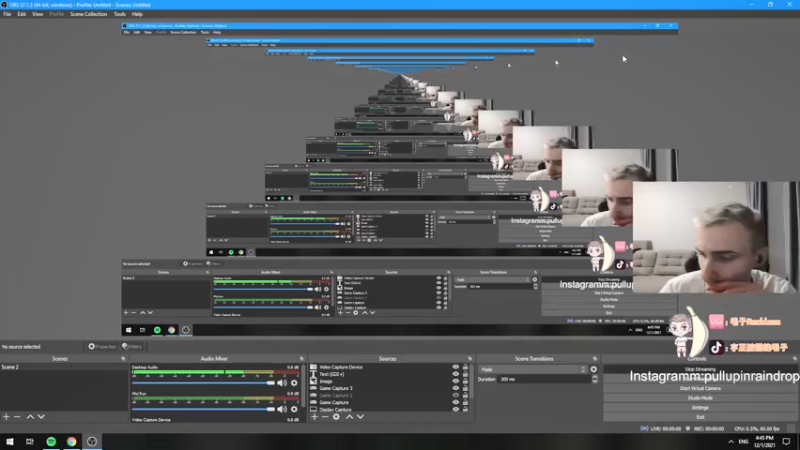The height and width of the screenshot is (450, 800).
Task: Hide the Text (GDI+) source
Action: 456,374
